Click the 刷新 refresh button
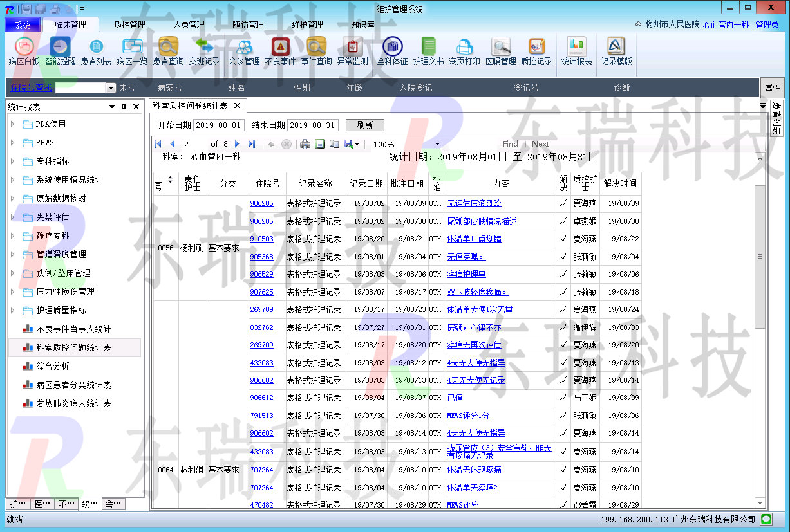This screenshot has height=532, width=790. click(x=364, y=125)
